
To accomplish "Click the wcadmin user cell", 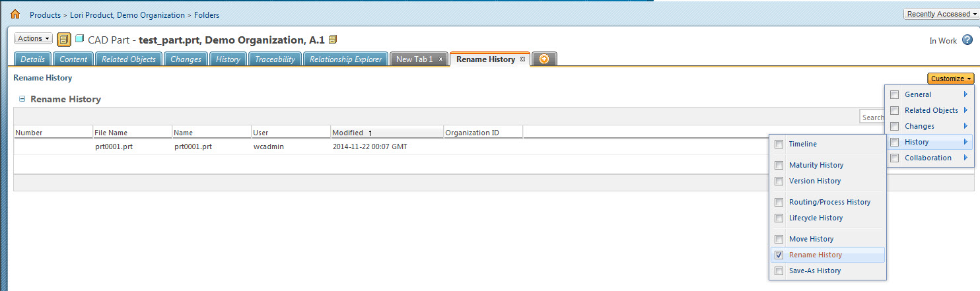I will [269, 146].
